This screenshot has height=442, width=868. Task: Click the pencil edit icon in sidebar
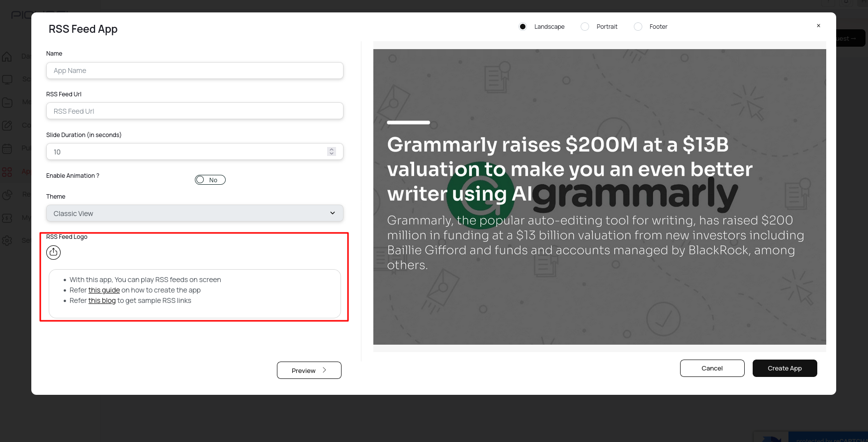pos(7,125)
